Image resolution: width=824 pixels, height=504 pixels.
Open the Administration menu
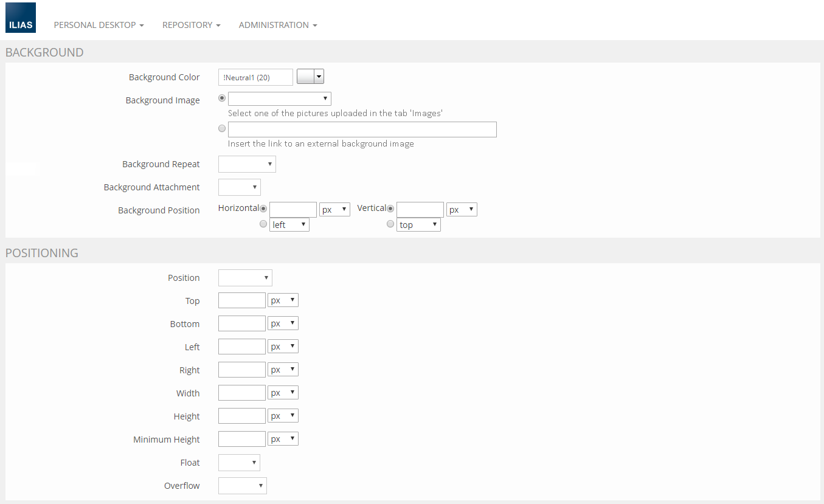pyautogui.click(x=277, y=25)
